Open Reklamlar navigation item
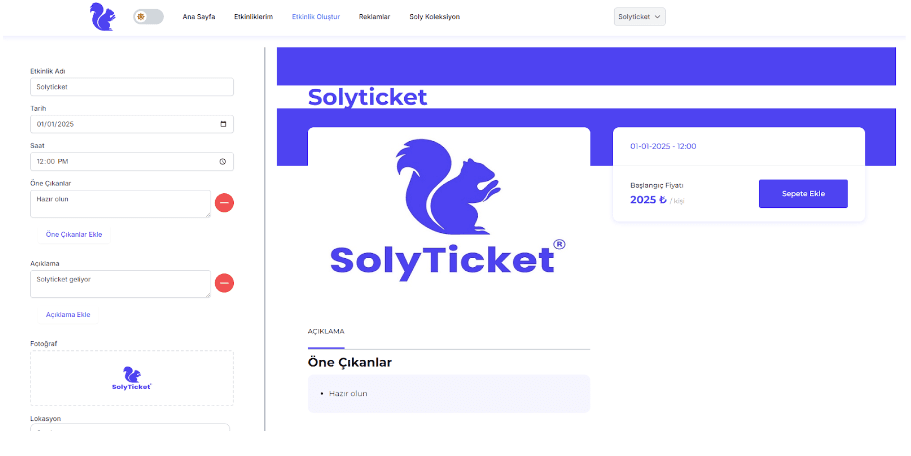The image size is (911, 456). tap(374, 17)
